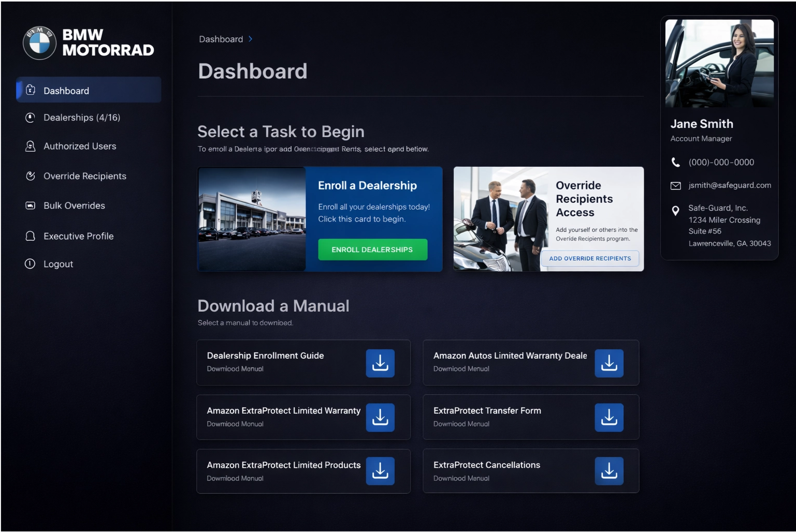Go to Authorized Users page
The height and width of the screenshot is (532, 796).
(x=80, y=146)
